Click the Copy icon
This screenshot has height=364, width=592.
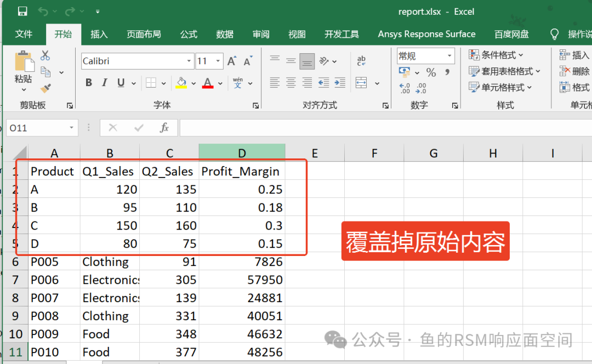(x=45, y=72)
